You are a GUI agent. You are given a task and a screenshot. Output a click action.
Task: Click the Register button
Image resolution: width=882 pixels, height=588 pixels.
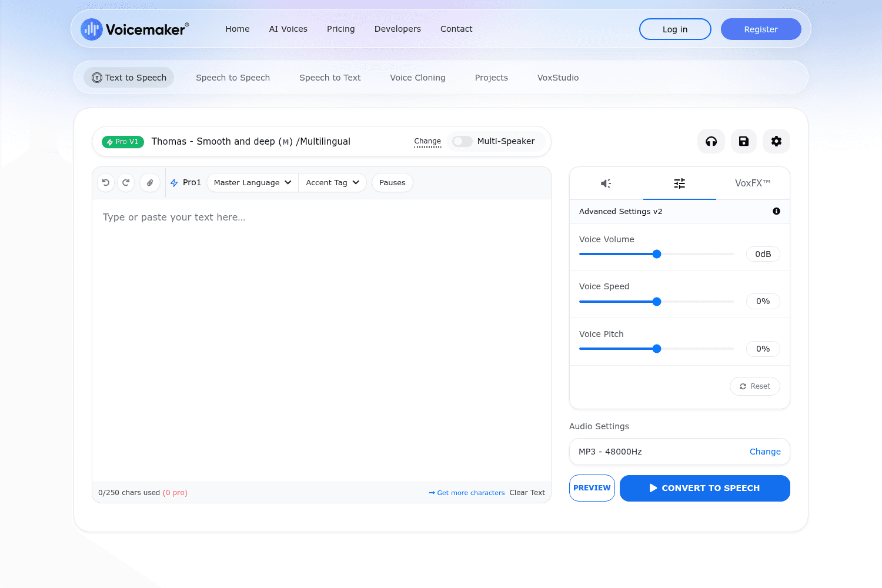point(761,29)
